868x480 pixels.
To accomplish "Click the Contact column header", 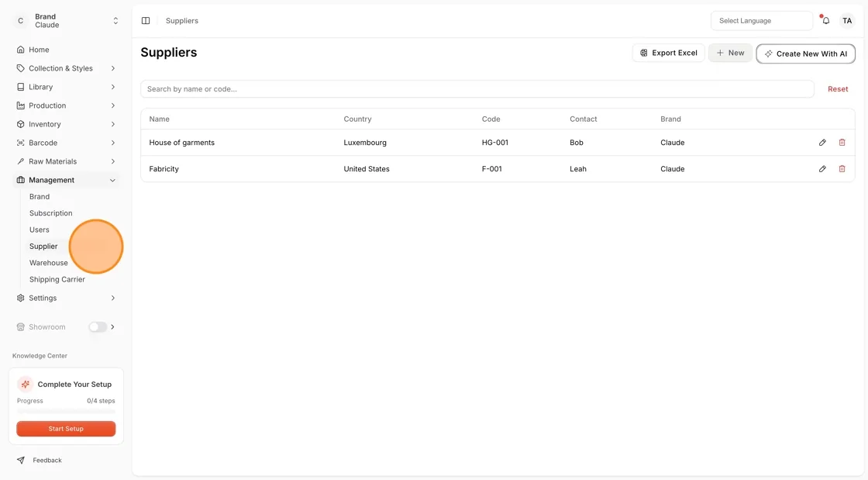I will click(584, 119).
